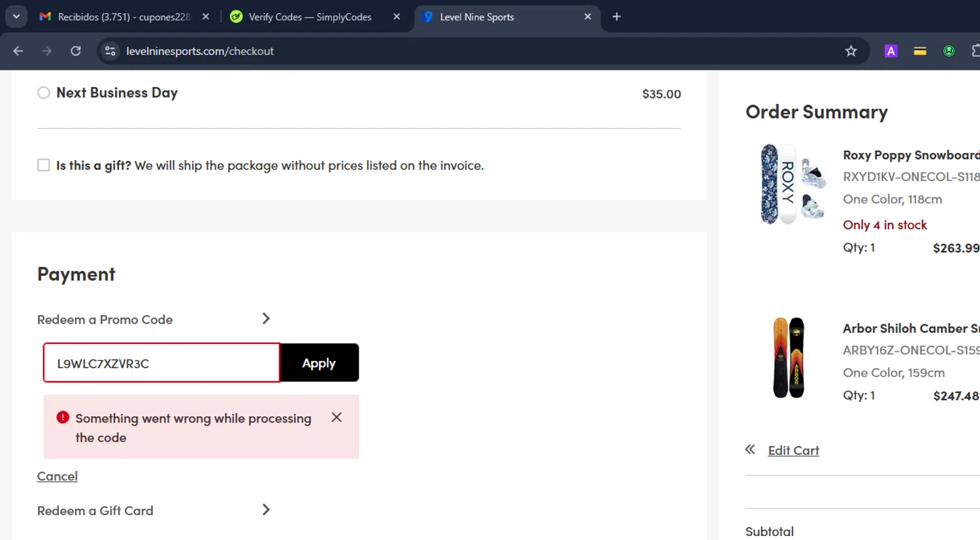Viewport: 980px width, 540px height.
Task: Open the green circular extension icon
Action: click(x=949, y=51)
